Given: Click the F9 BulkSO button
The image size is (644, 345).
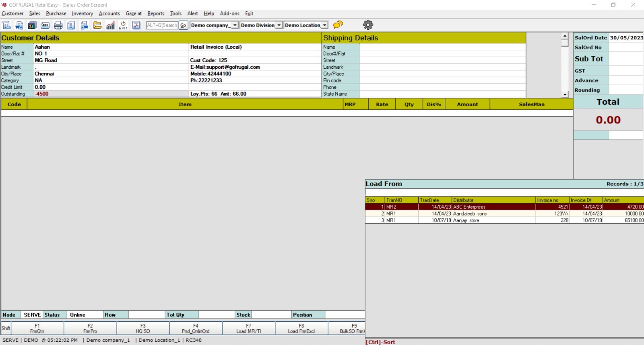Looking at the screenshot, I should [x=347, y=328].
